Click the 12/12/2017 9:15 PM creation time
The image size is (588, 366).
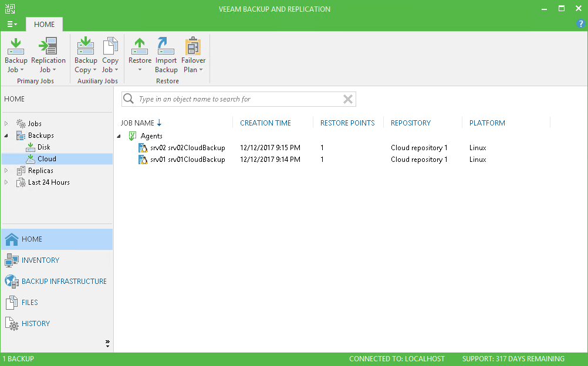pyautogui.click(x=270, y=148)
